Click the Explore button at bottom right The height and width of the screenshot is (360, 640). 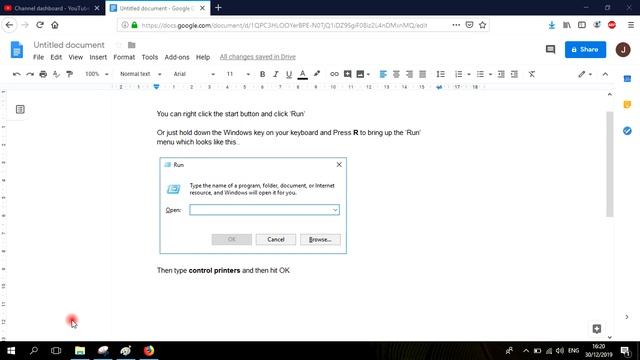pyautogui.click(x=597, y=329)
